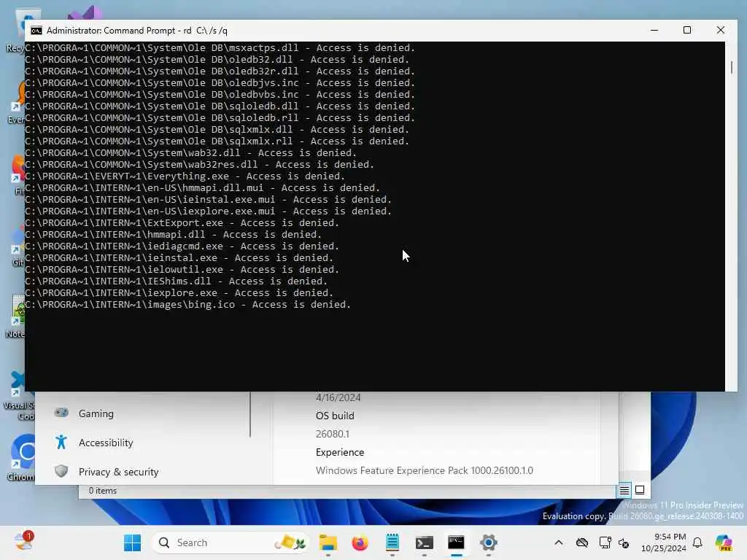Open the network status tray icon
This screenshot has width=747, height=560.
click(x=605, y=542)
